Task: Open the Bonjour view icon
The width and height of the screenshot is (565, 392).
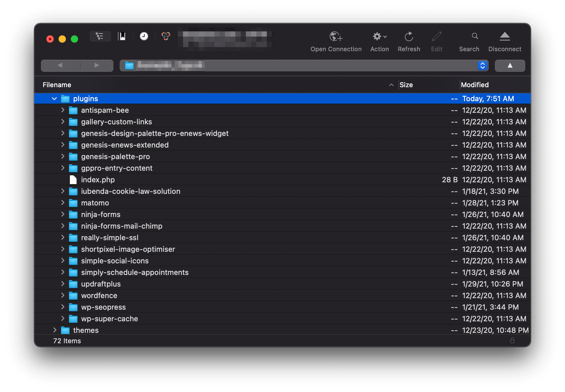Action: pos(166,36)
